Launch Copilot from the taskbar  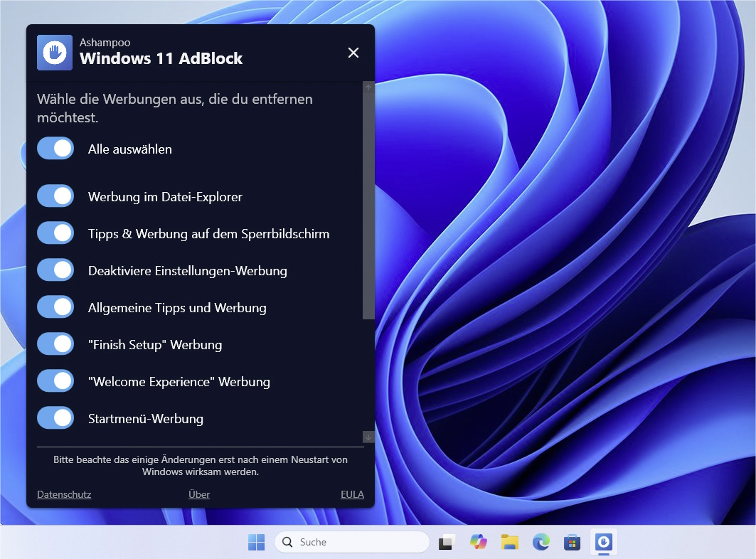coord(479,542)
